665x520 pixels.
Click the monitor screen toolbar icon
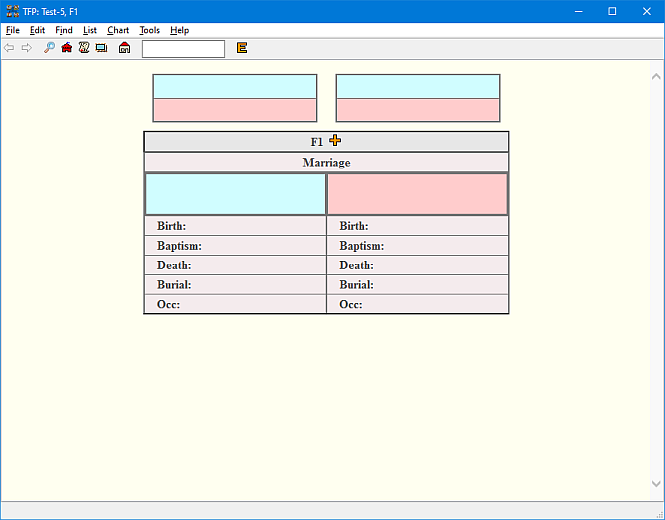coord(101,48)
